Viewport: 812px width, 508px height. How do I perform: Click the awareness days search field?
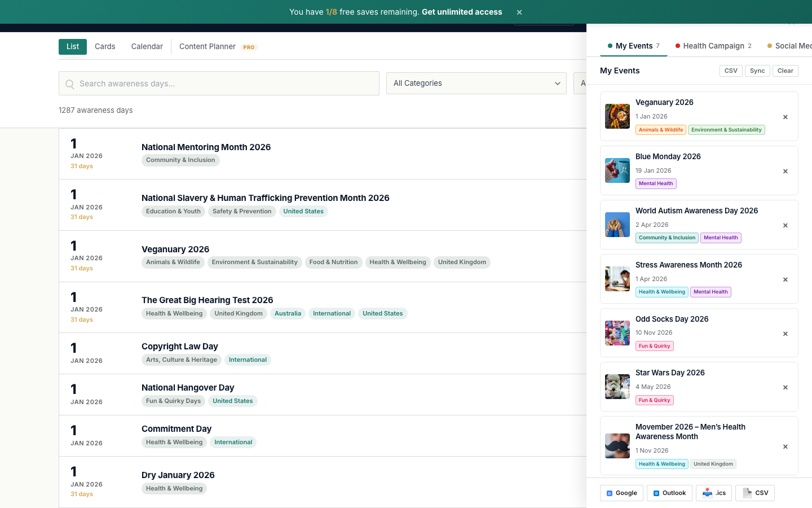tap(219, 83)
